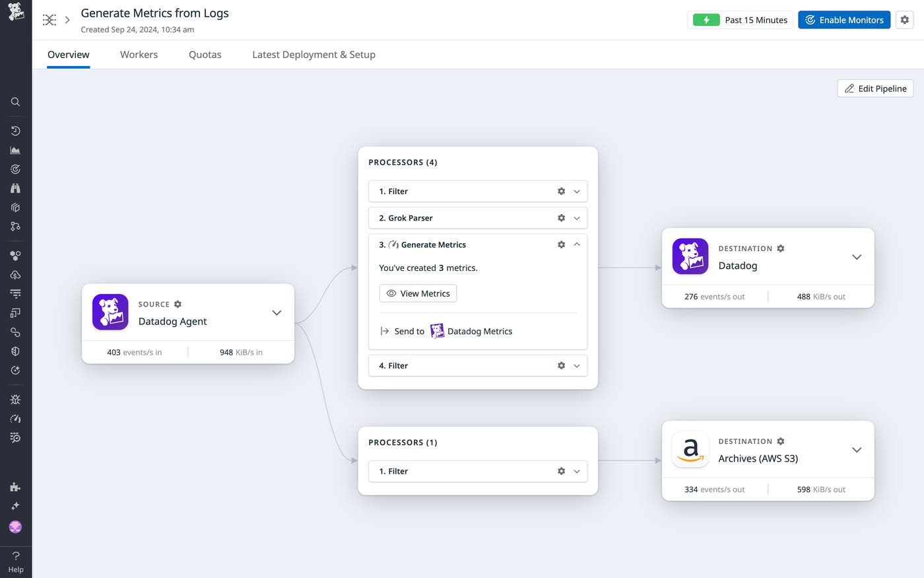Open the recent history clock icon
Viewport: 924px width, 578px height.
coord(15,131)
